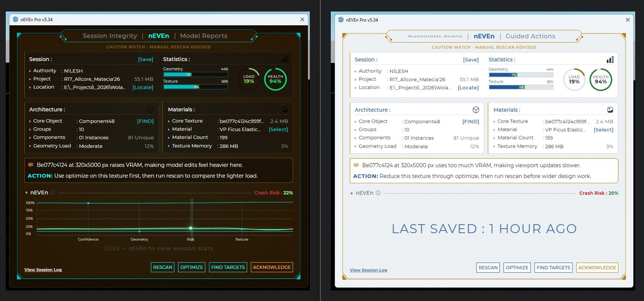This screenshot has height=301, width=644.
Task: Click the nEVEn info icon in light window
Action: click(x=378, y=193)
